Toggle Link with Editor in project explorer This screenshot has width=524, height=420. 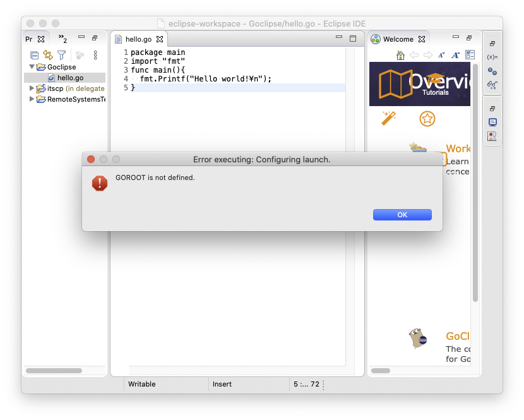point(47,56)
